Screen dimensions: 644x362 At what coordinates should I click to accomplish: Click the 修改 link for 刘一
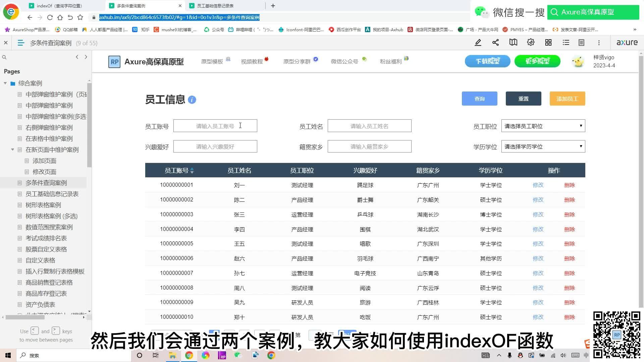(538, 185)
